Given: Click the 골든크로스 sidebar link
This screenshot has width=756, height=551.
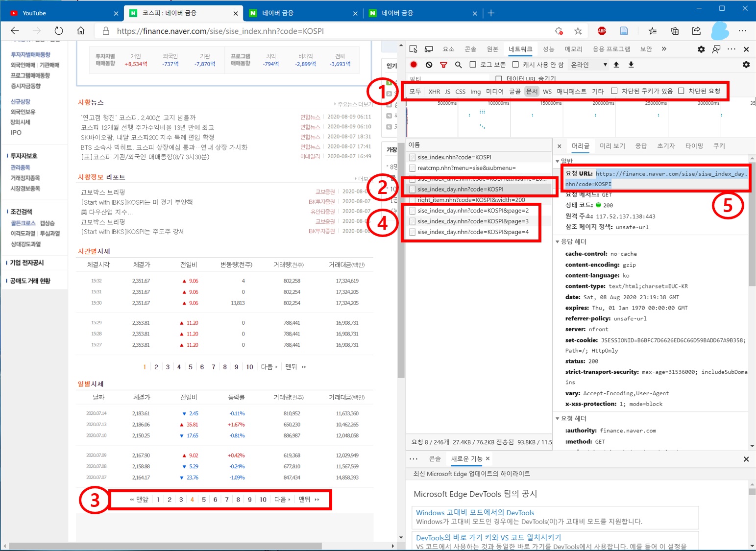Looking at the screenshot, I should 23,223.
